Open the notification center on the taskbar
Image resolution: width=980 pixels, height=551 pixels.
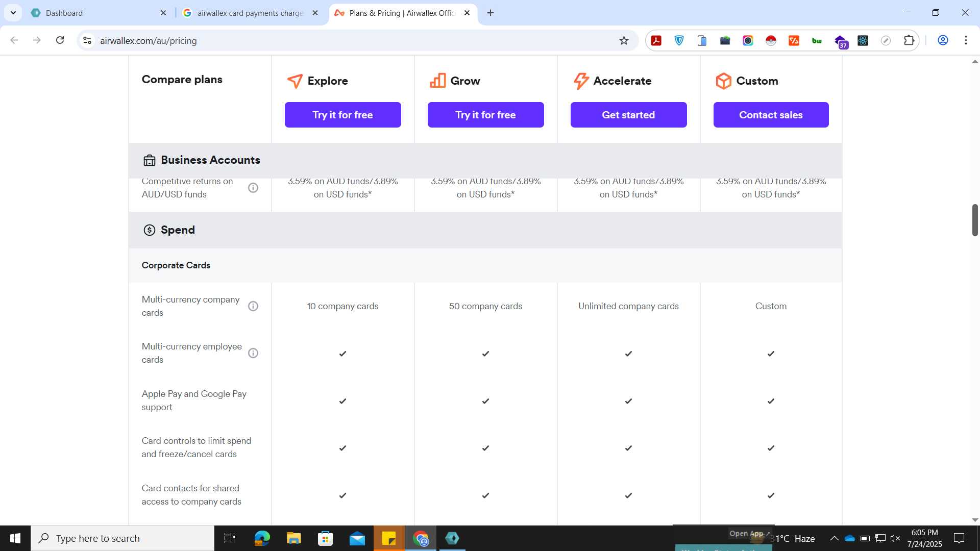point(959,538)
